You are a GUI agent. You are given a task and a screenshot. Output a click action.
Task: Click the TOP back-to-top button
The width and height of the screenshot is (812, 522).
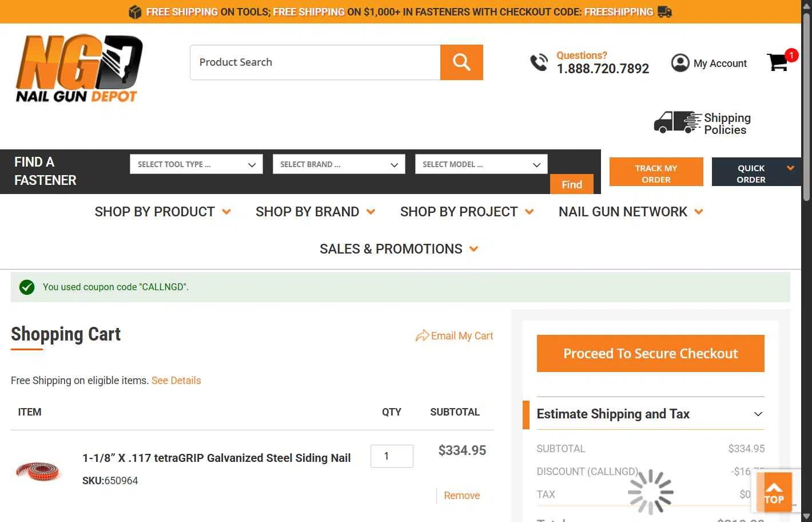pos(774,492)
